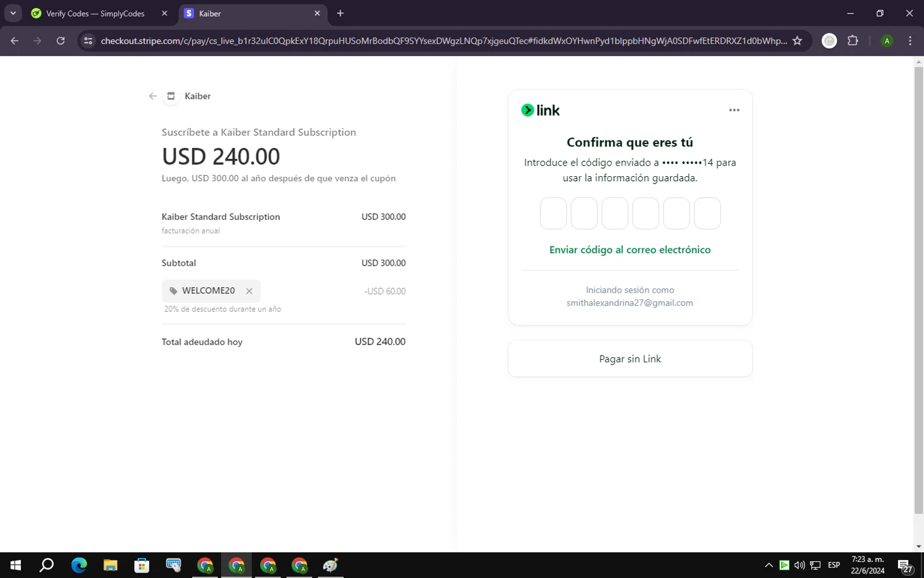View site information icon in address bar
924x578 pixels.
(88, 41)
